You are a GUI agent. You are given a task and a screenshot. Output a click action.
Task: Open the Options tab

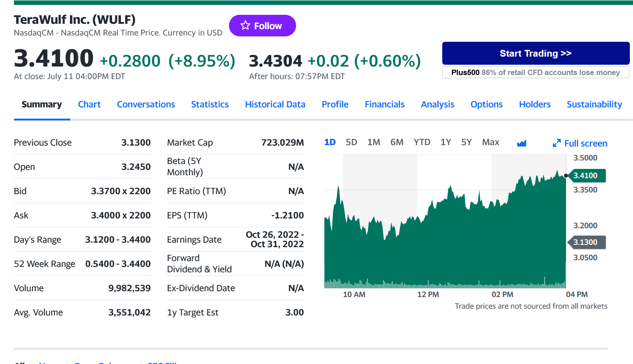(x=486, y=104)
